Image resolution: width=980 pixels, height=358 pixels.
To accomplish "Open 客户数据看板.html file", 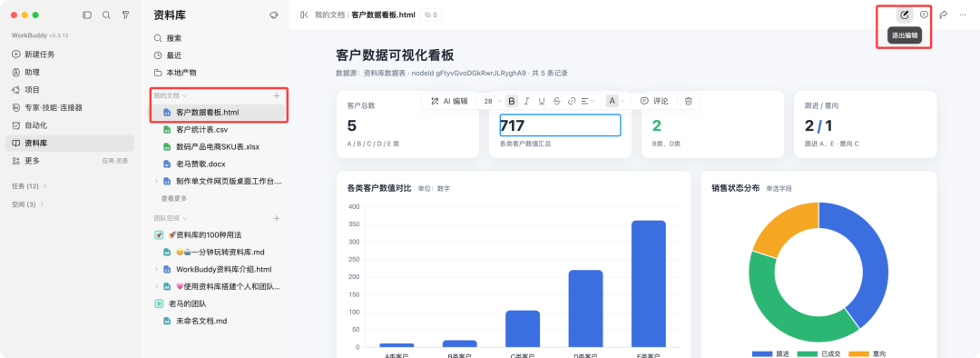I will pos(216,113).
